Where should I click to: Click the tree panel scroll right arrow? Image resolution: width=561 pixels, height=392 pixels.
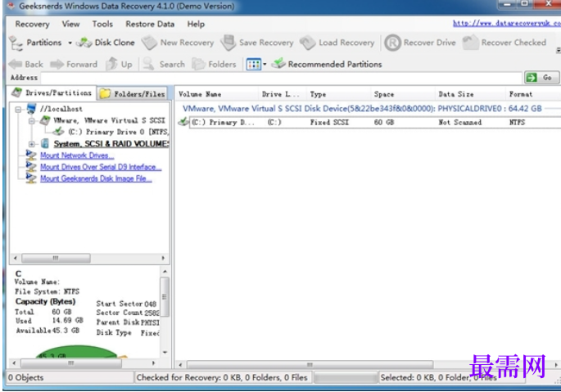(x=163, y=258)
